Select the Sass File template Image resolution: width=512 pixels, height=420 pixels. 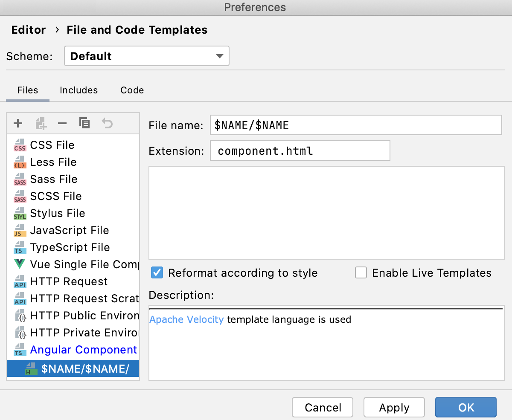click(x=73, y=179)
